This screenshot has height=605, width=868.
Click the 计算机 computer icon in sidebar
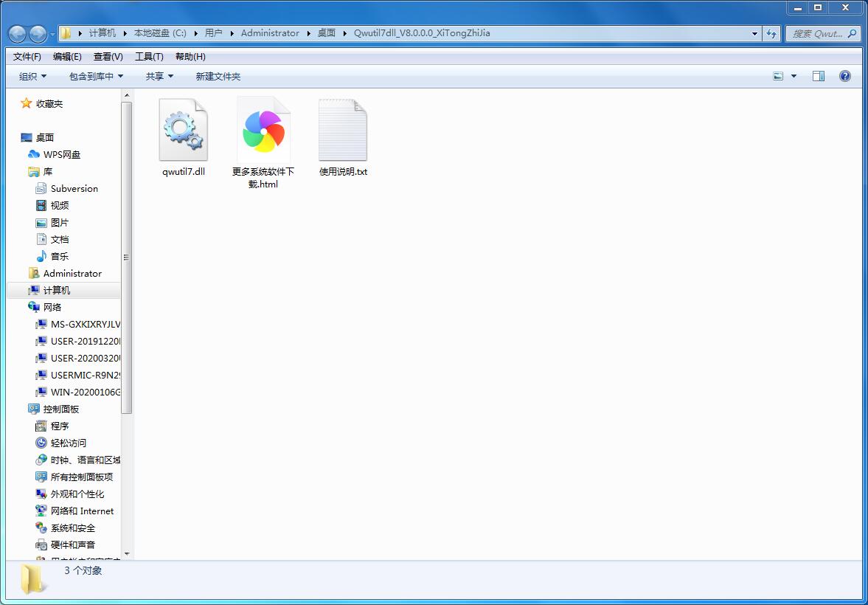pos(34,290)
